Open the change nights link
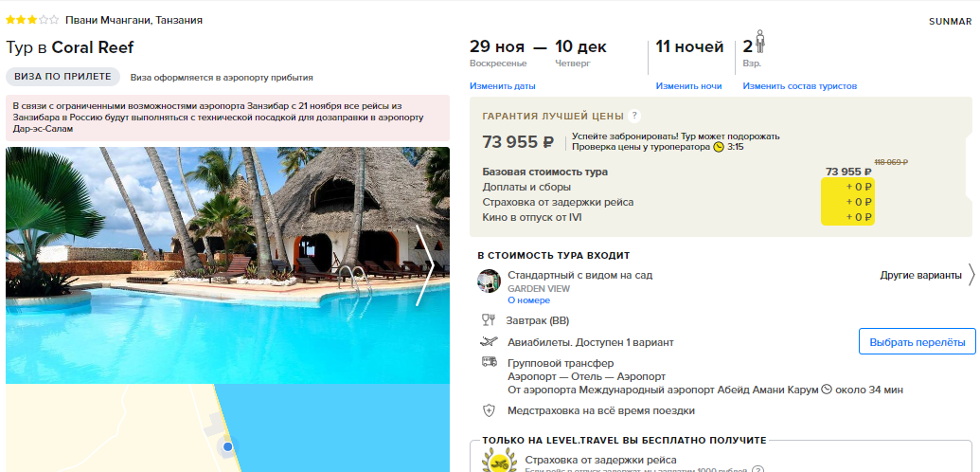Screen dimensions: 980x472 point(688,85)
